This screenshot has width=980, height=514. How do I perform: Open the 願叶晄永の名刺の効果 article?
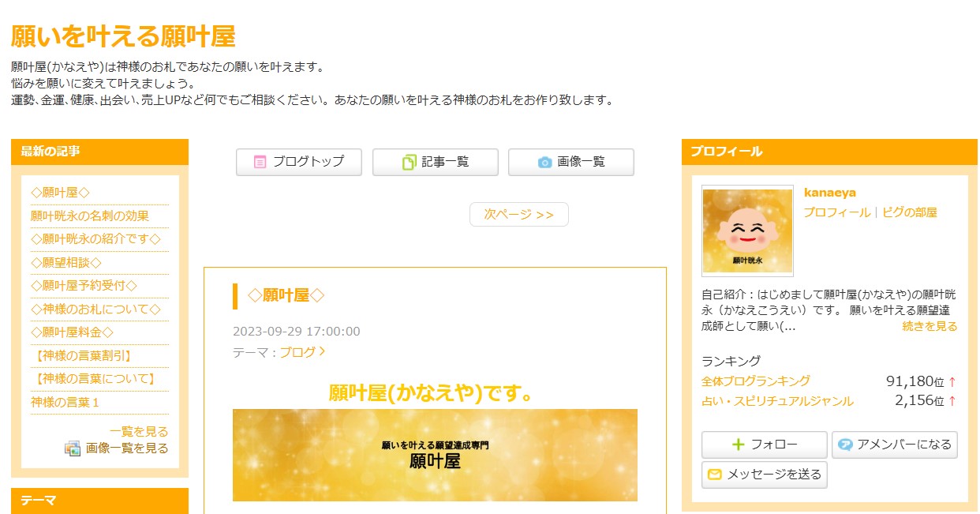(90, 216)
